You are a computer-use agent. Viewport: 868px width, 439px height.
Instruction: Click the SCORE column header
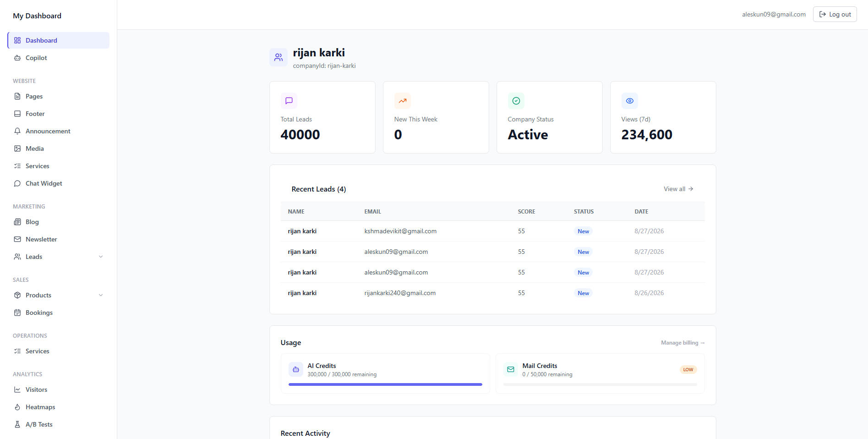(526, 212)
